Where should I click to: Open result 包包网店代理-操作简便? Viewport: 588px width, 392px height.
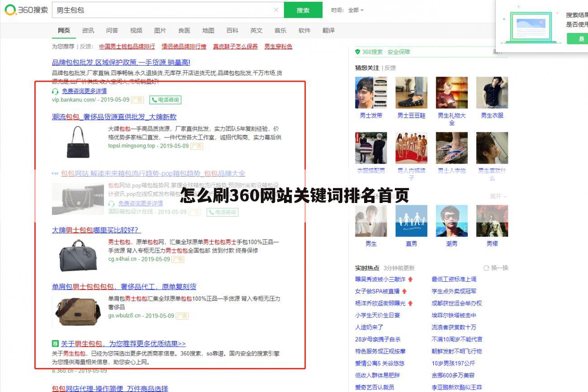110,388
